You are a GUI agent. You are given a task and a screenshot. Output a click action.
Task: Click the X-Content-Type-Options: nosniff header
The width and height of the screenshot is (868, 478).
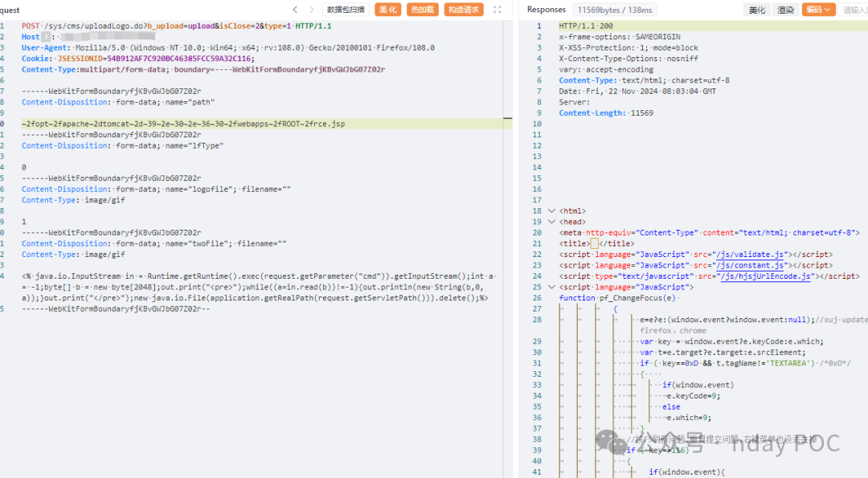628,59
